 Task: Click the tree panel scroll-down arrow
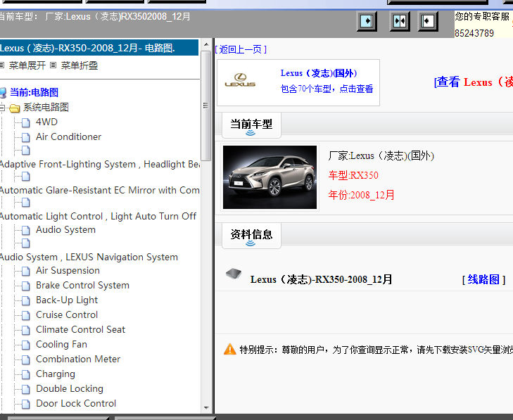point(206,408)
